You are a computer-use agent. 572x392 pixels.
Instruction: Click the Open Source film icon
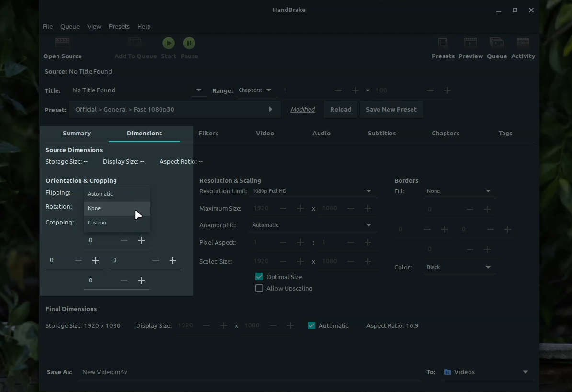tap(62, 43)
